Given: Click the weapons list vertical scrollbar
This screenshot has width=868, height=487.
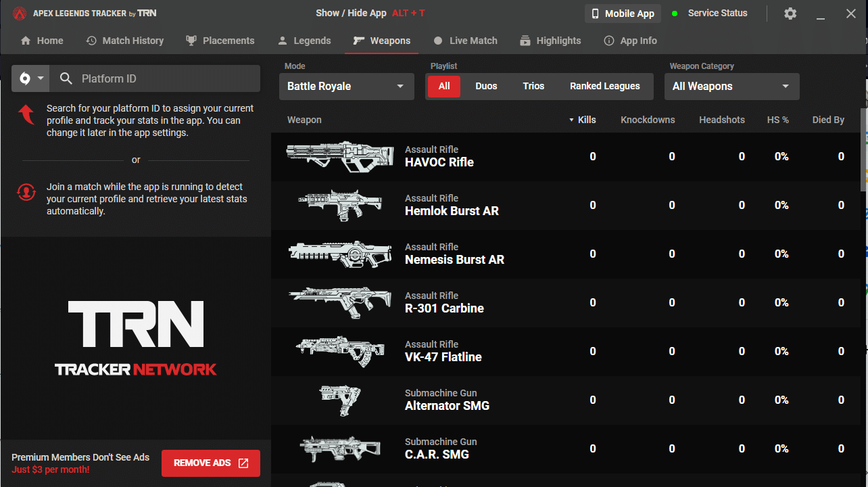Looking at the screenshot, I should (863, 149).
